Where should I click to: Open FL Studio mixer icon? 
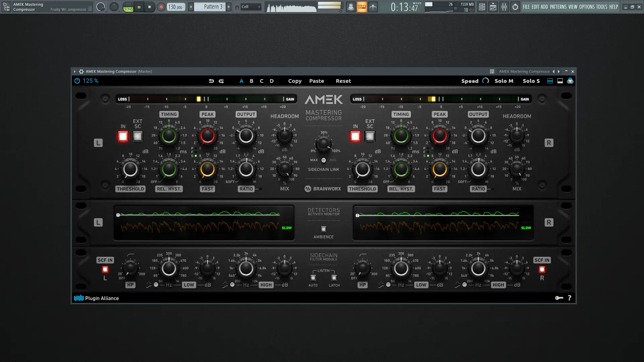pyautogui.click(x=504, y=7)
